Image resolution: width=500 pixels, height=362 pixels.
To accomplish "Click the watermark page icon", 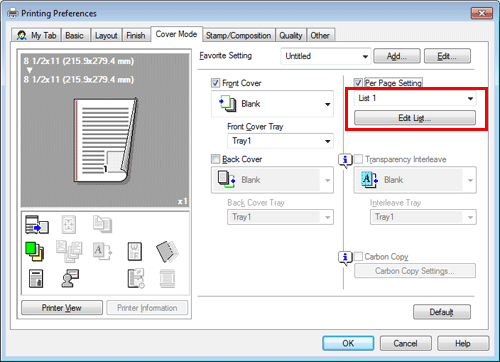I will [135, 251].
